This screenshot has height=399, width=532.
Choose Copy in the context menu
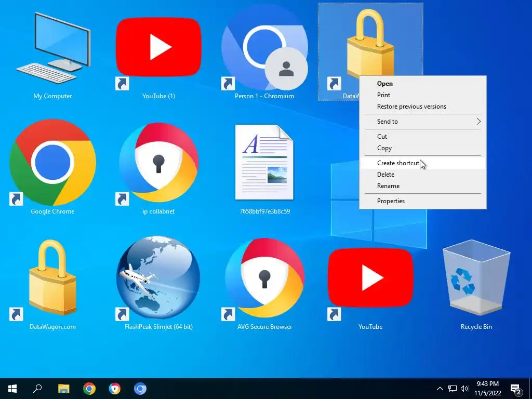[423, 148]
